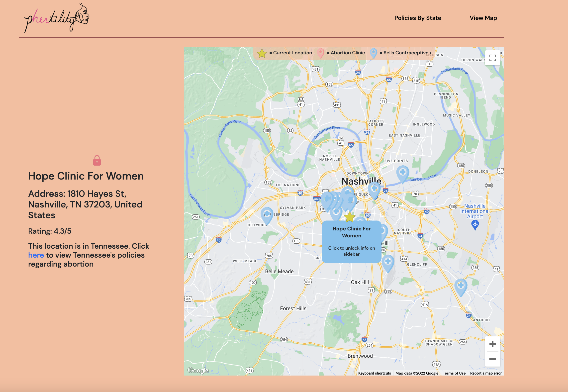The width and height of the screenshot is (568, 392).
Task: Click the yellow star current location marker
Action: click(x=350, y=217)
